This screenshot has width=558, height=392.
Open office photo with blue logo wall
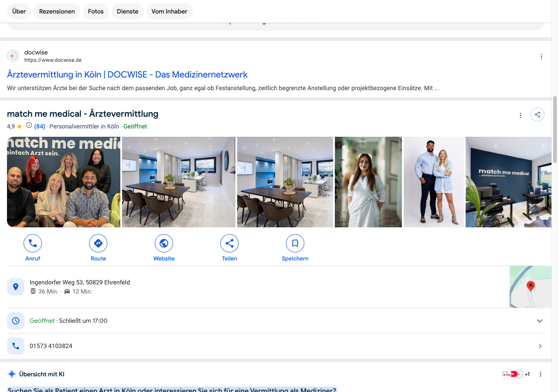[x=508, y=182]
